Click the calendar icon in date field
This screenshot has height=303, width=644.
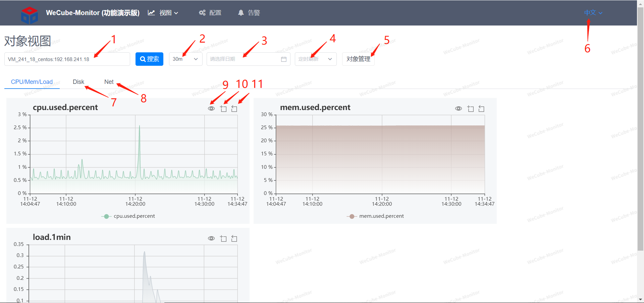(284, 59)
